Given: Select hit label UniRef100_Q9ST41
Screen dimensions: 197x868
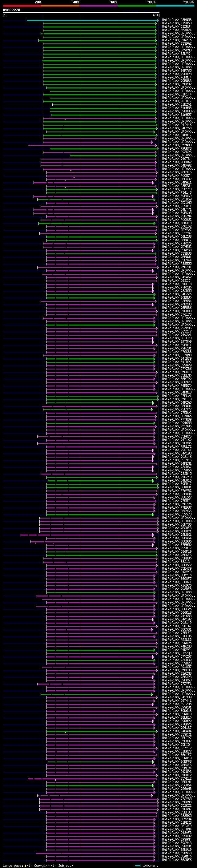Looking at the screenshot, I should tap(177, 450).
